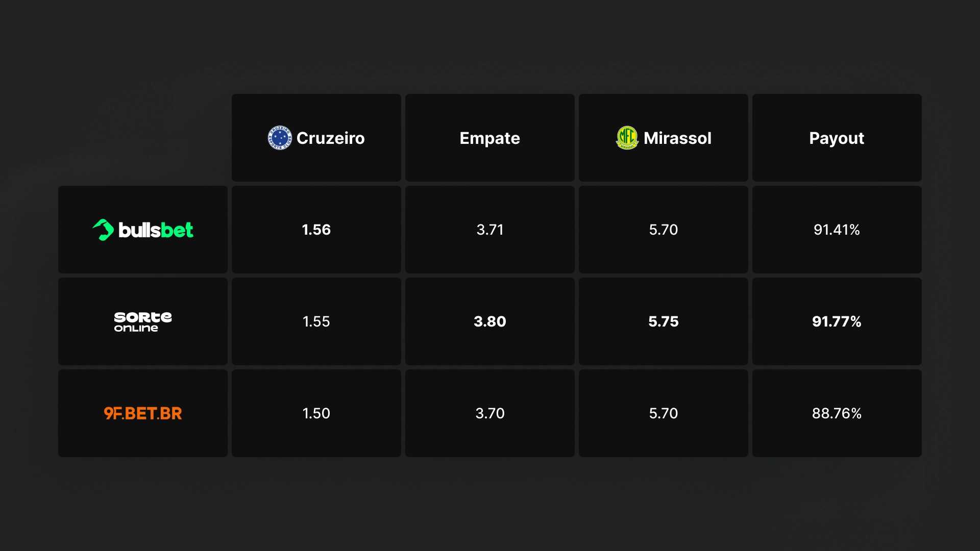Pick Sorte Online Cruzeiro odds 1.55
The width and height of the screenshot is (980, 551).
pyautogui.click(x=316, y=321)
